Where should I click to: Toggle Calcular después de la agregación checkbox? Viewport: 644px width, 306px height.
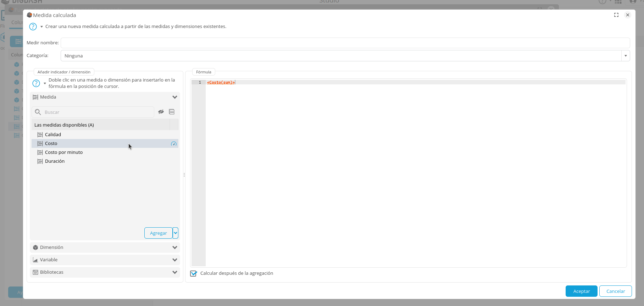[194, 273]
